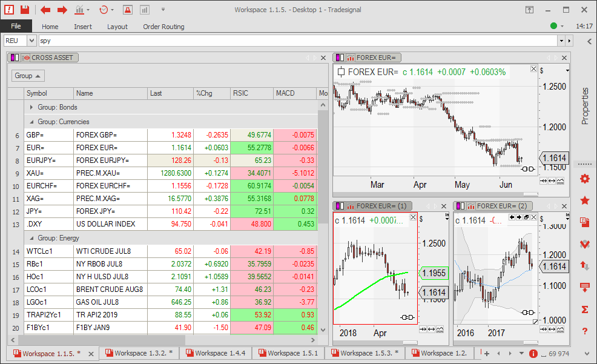The height and width of the screenshot is (364, 597).
Task: Toggle the link color on the FOREX EUR= (2) panel
Action: [460, 206]
